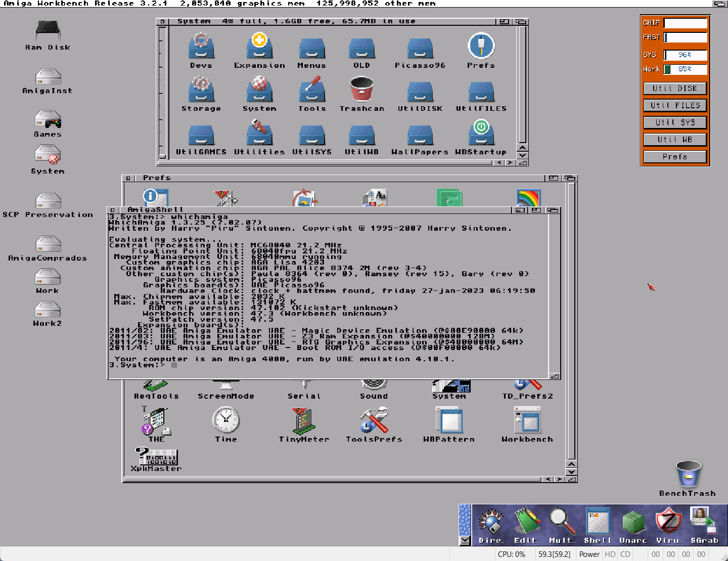Collapse the dock with arrow toggle
The height and width of the screenshot is (561, 728).
(x=465, y=540)
